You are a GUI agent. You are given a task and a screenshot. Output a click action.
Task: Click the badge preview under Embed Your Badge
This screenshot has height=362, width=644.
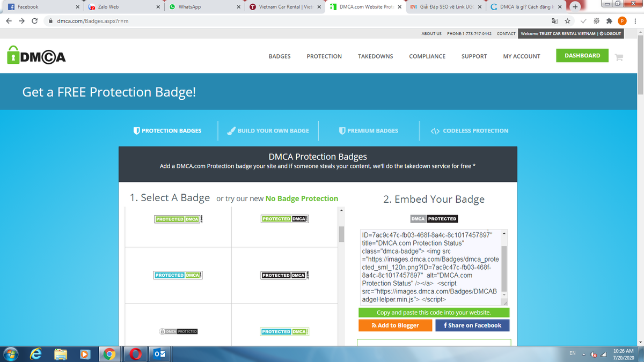click(434, 219)
